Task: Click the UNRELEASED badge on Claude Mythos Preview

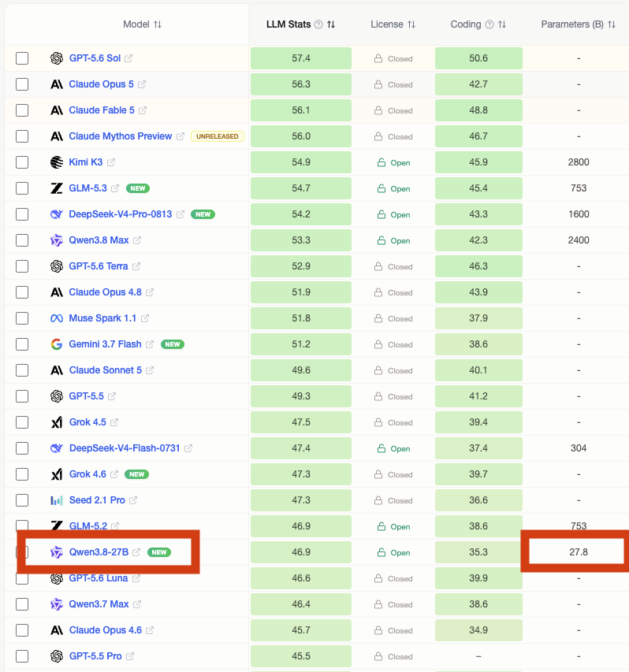Action: [218, 136]
